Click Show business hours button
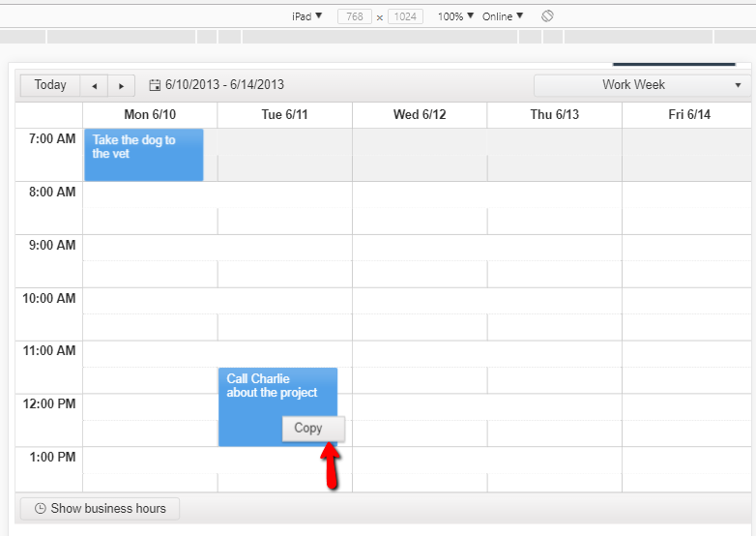Viewport: 756px width, 536px height. (100, 509)
